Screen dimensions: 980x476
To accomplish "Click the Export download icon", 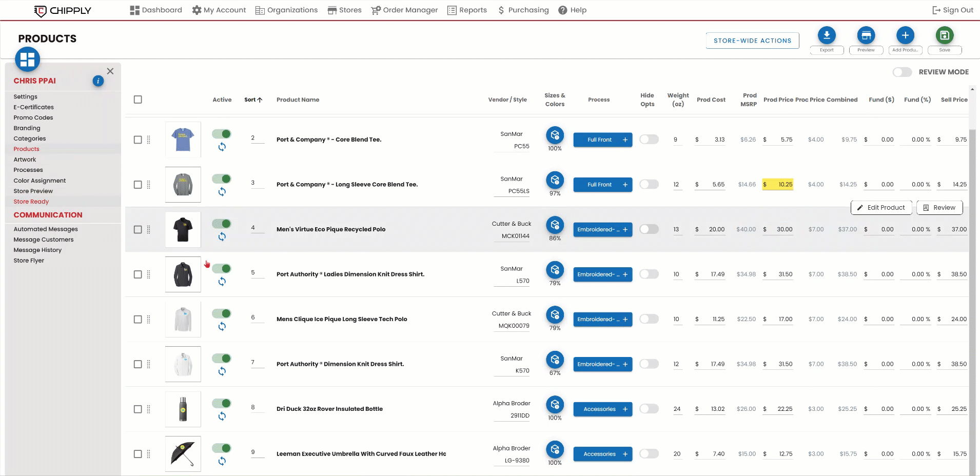I will click(826, 35).
